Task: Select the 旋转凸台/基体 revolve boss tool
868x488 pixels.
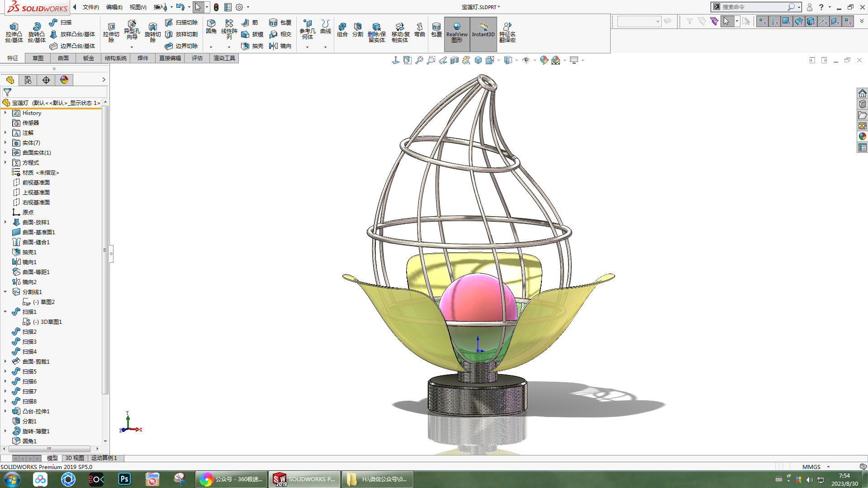Action: pos(37,33)
